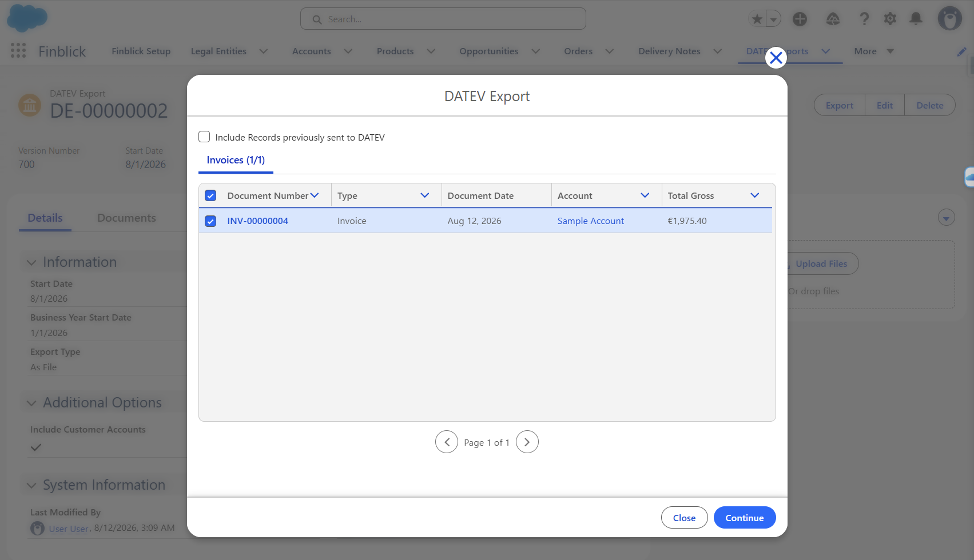Open Products nav item
974x560 pixels.
[395, 51]
